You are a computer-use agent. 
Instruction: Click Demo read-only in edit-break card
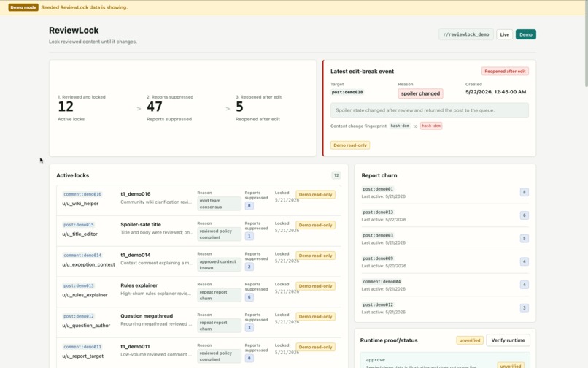(350, 145)
